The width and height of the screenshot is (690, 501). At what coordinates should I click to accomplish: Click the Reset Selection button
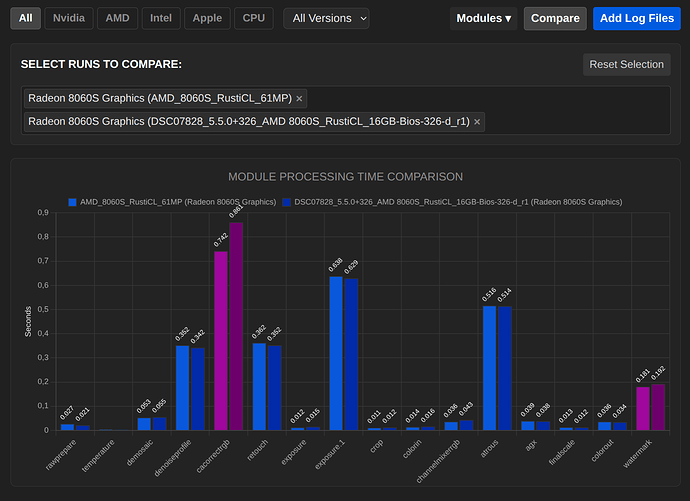[x=627, y=65]
